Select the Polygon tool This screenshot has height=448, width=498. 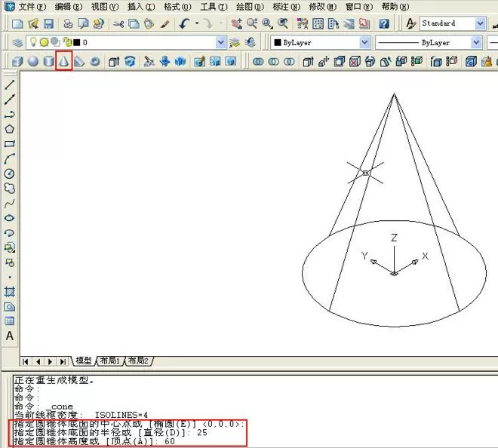click(x=10, y=129)
